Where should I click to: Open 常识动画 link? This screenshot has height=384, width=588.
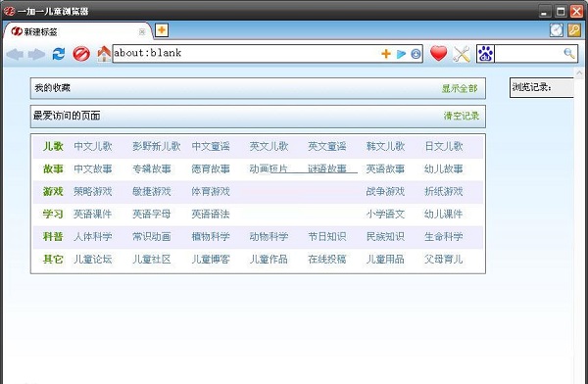coord(152,236)
